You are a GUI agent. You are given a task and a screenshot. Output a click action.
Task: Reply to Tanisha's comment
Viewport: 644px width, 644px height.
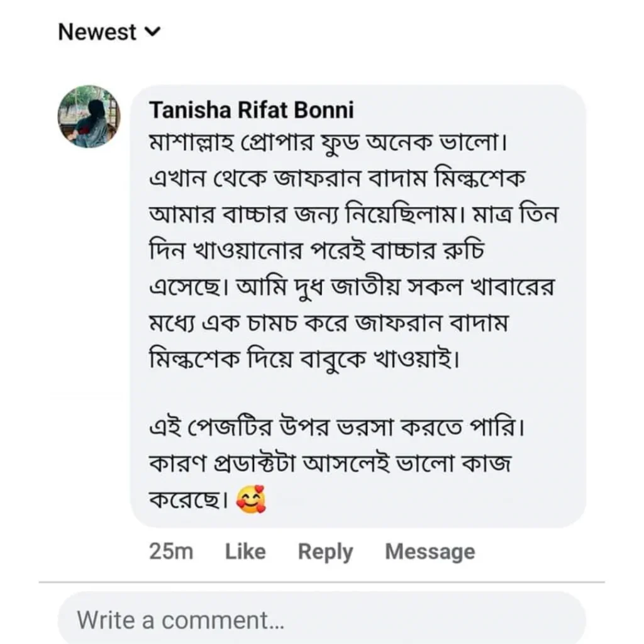coord(325,552)
